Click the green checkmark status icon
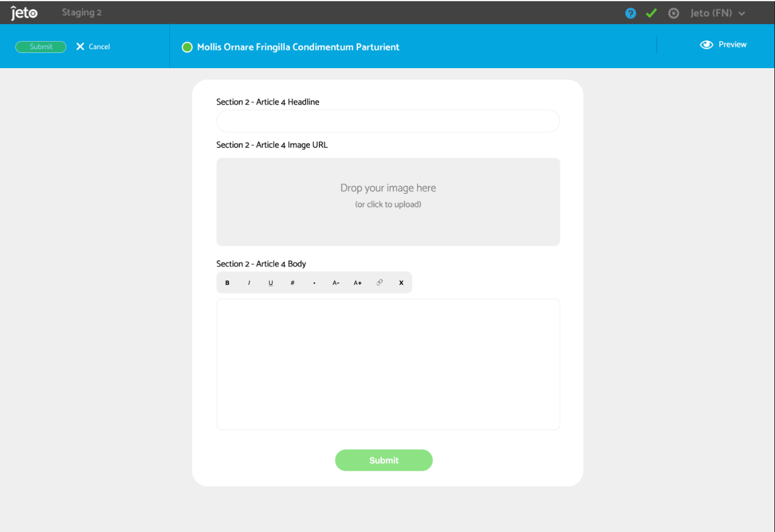 coord(651,13)
